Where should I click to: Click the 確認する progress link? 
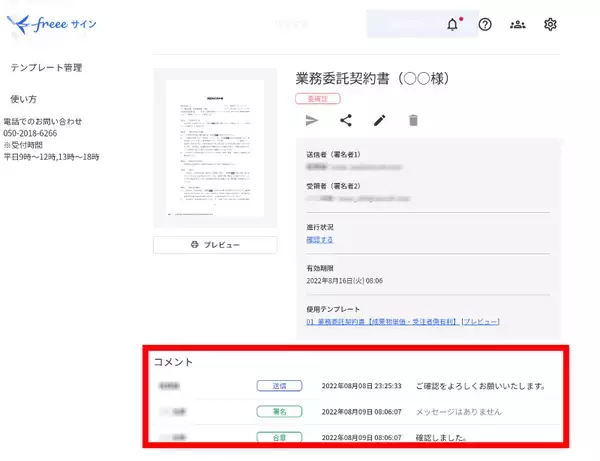click(320, 240)
